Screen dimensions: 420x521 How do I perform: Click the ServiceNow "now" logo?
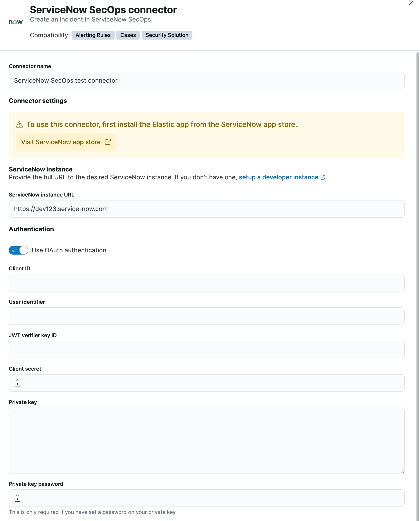click(x=15, y=22)
